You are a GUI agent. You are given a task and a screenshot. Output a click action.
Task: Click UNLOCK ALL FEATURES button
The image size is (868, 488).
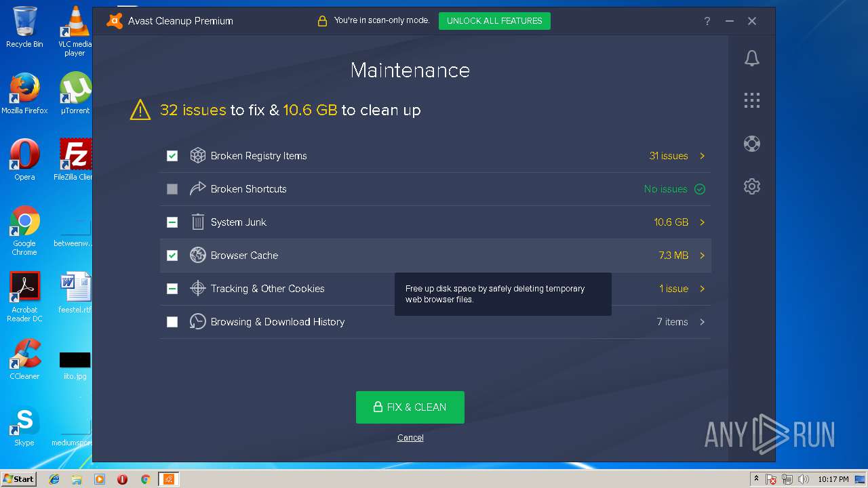pyautogui.click(x=494, y=21)
